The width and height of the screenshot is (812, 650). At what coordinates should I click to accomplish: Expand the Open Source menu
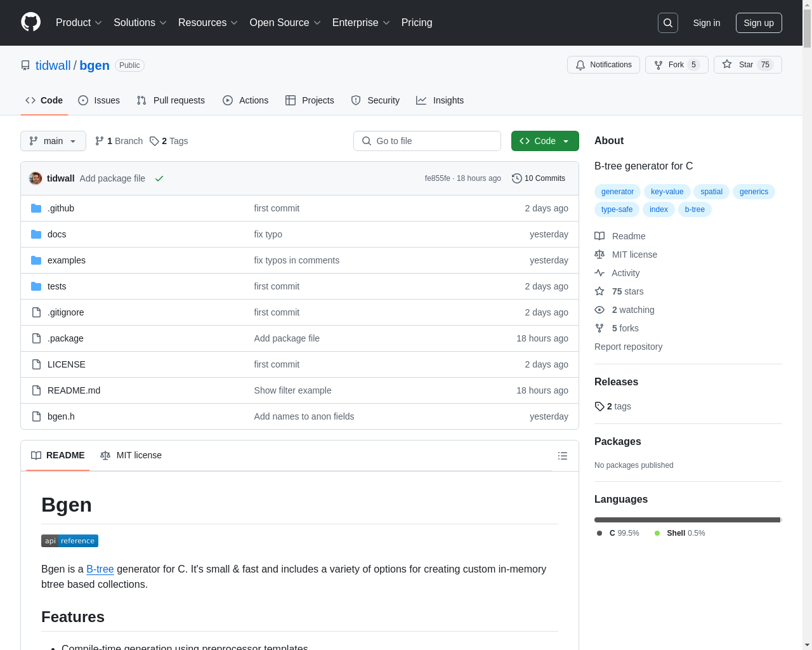[285, 23]
